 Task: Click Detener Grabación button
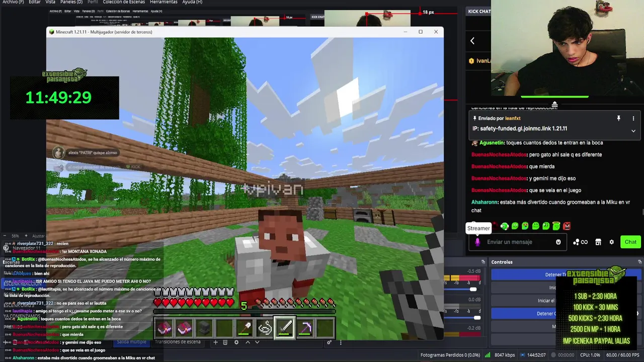566,313
